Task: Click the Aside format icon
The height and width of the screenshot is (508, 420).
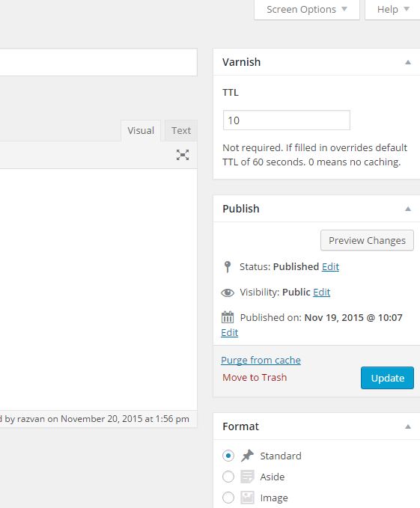Action: coord(247,477)
